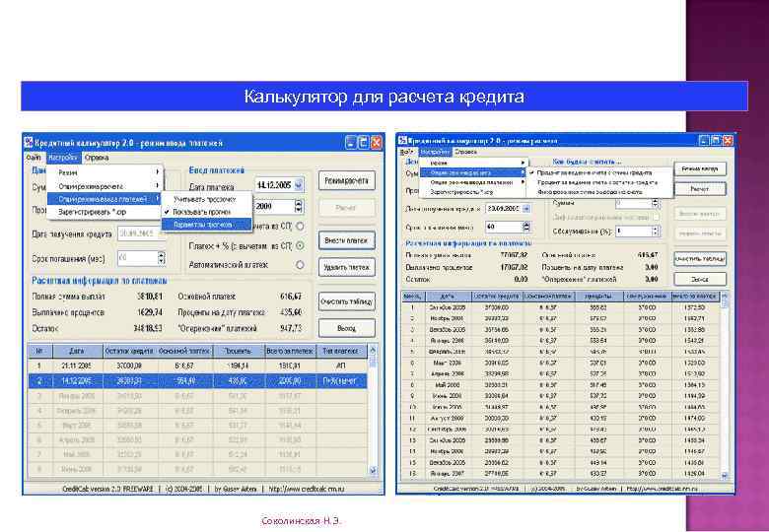Click the app icon in the payment-entry window title bar

pyautogui.click(x=29, y=143)
